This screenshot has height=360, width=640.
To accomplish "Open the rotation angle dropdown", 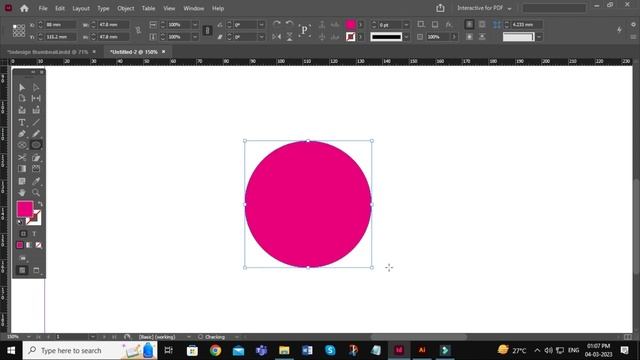I will tap(261, 25).
